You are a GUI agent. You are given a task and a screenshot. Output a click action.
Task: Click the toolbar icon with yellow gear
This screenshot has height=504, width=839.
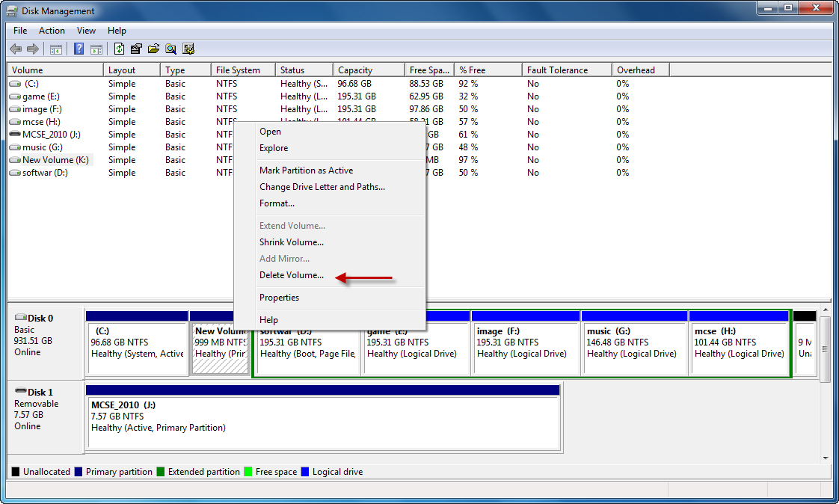pos(188,49)
